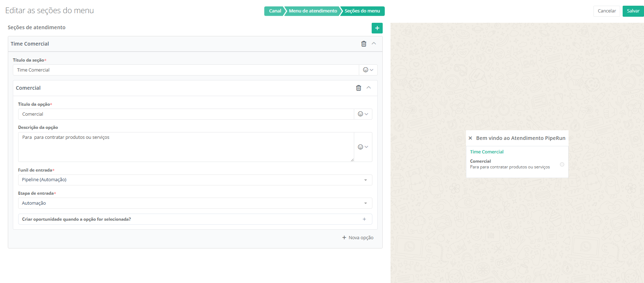Screen dimensions: 644x283
Task: Click the Salvar button
Action: (633, 11)
